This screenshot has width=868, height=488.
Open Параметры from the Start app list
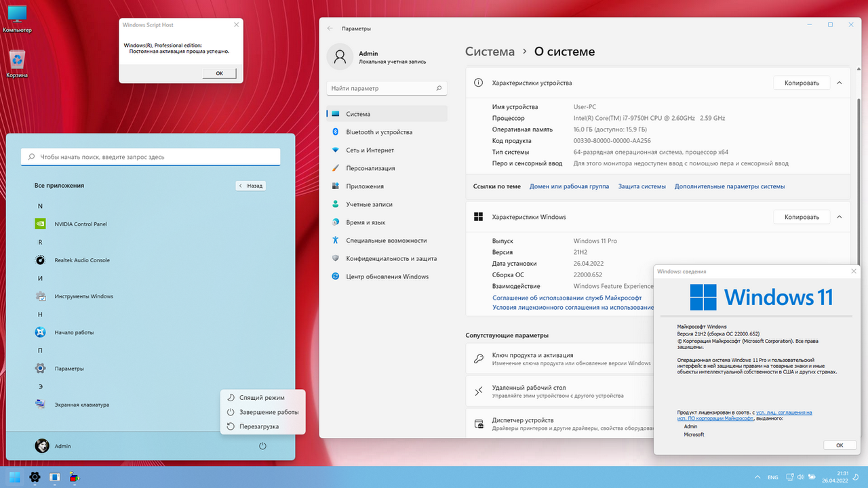[x=60, y=369]
